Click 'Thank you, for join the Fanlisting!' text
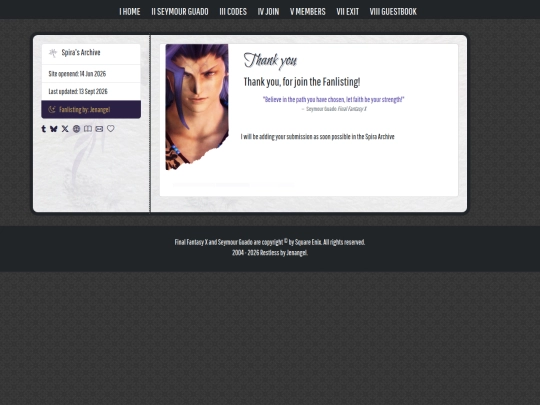The height and width of the screenshot is (405, 540). [302, 82]
